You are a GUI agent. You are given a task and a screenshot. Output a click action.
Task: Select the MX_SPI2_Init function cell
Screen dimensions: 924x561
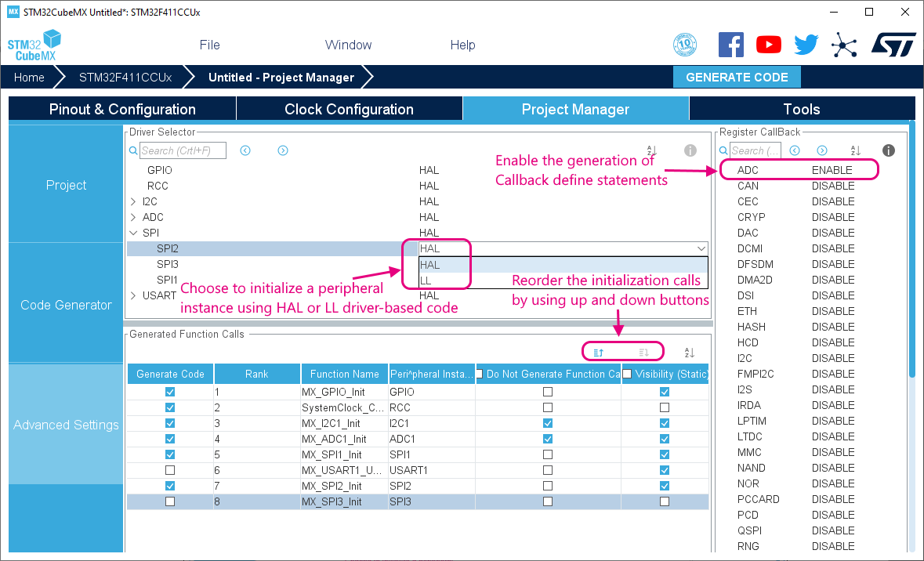[x=344, y=486]
